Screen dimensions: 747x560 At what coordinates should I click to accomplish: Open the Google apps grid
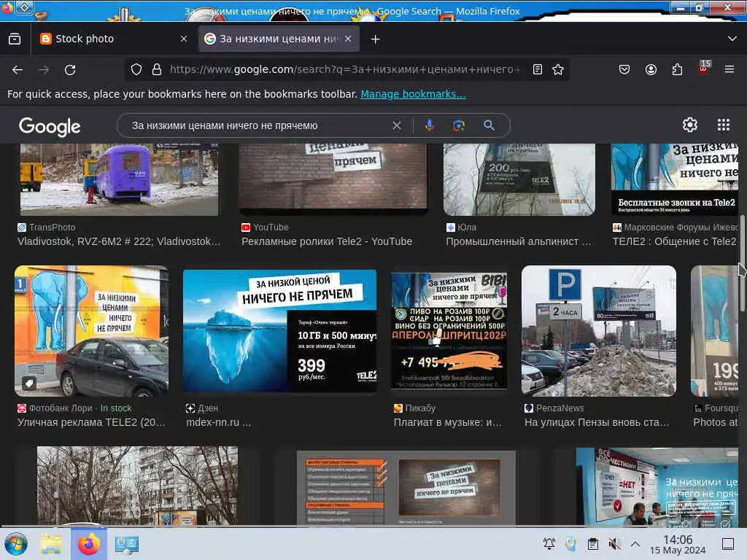point(724,125)
